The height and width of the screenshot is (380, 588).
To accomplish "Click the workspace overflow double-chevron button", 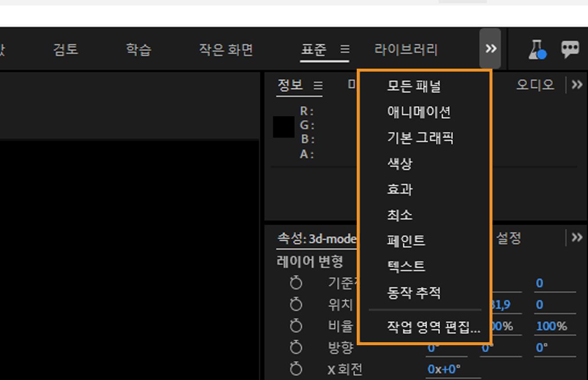I will (x=490, y=49).
